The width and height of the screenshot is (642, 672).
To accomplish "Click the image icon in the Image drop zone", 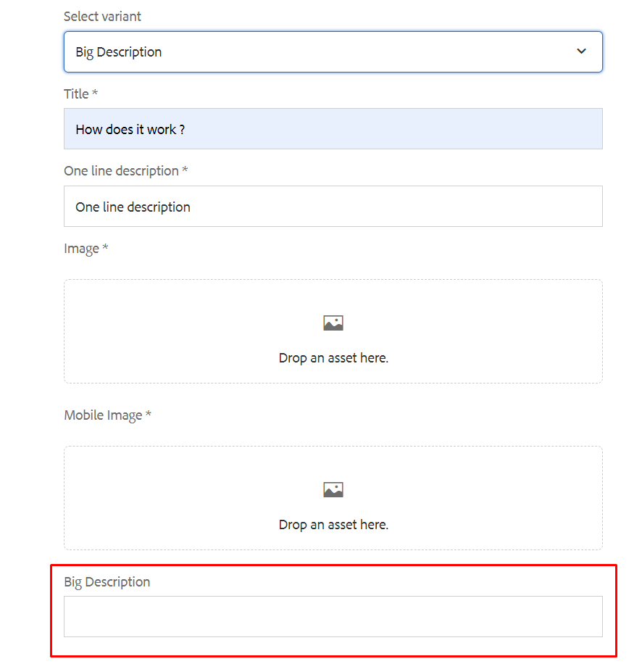I will pos(333,322).
